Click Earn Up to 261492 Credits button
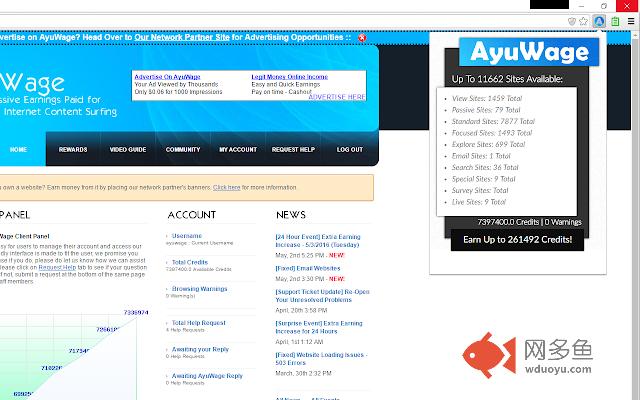 point(517,240)
